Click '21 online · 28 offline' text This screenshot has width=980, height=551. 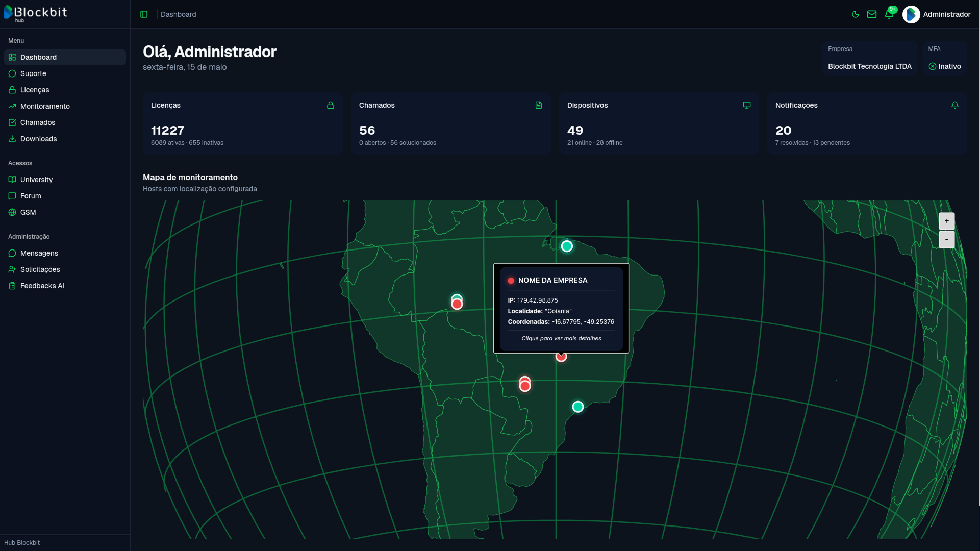click(x=595, y=143)
